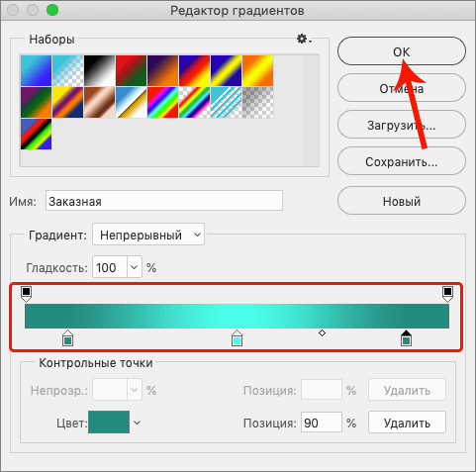476x472 pixels.
Task: Select the copper gradient preset
Action: [99, 102]
